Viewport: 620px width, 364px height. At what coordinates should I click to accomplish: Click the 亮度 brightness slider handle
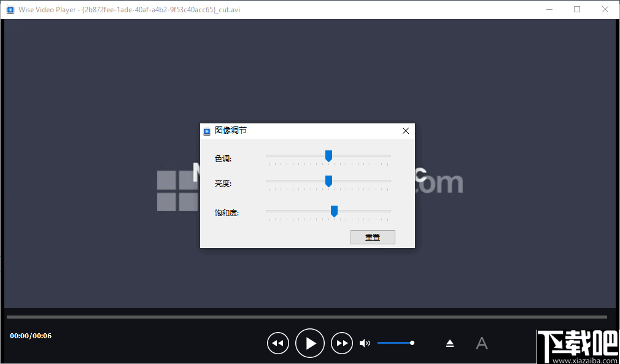click(x=328, y=180)
